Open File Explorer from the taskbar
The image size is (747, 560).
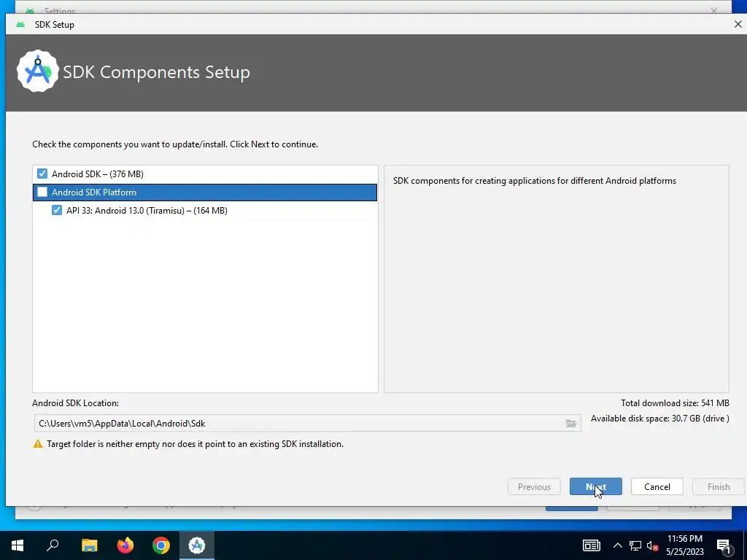coord(89,545)
